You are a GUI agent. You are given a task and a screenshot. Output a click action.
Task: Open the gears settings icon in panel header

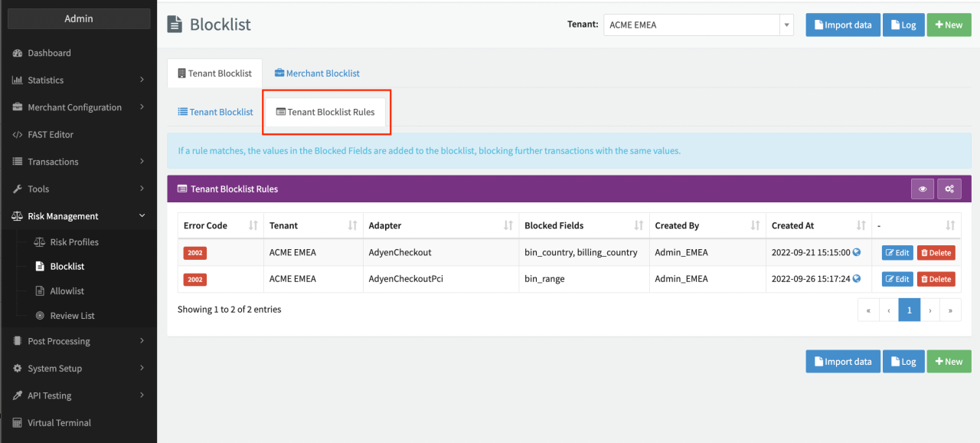(x=949, y=189)
